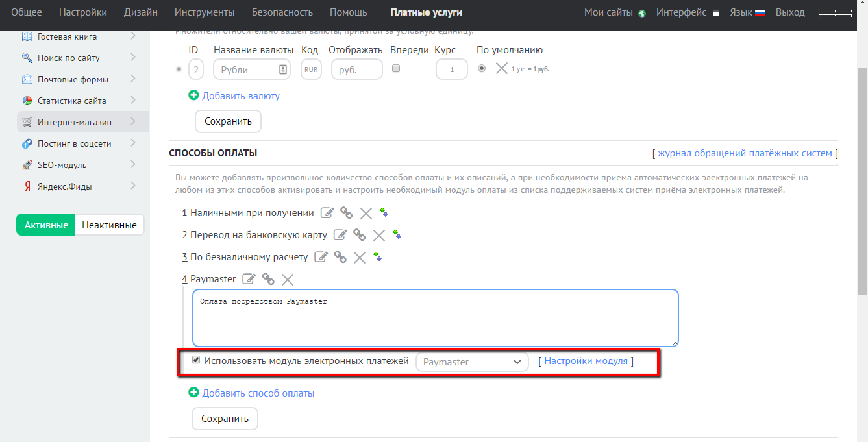Delete the Рубли currency with X icon
This screenshot has width=868, height=442.
(501, 68)
